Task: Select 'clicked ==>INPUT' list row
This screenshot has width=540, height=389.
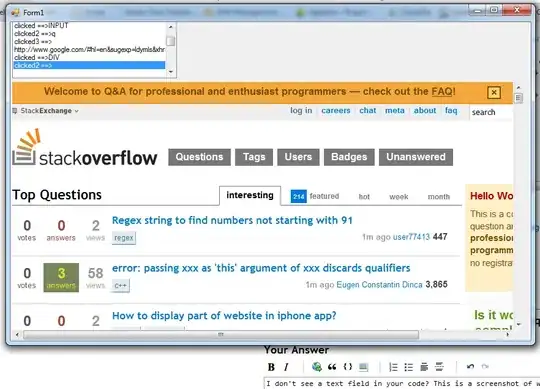Action: (89, 26)
